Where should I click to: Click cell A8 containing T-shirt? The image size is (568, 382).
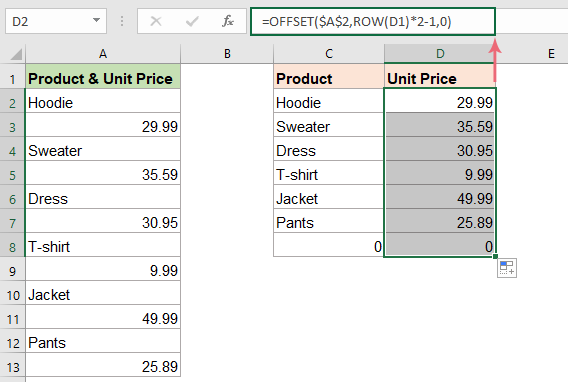(x=103, y=245)
